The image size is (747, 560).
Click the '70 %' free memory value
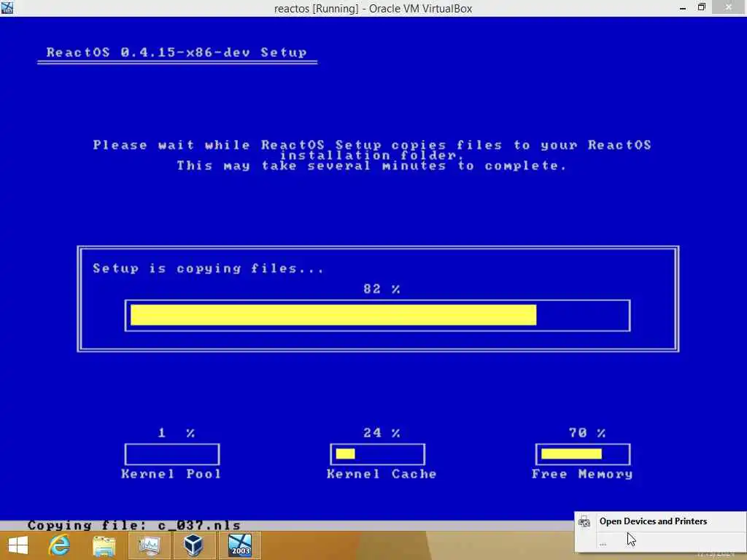587,433
